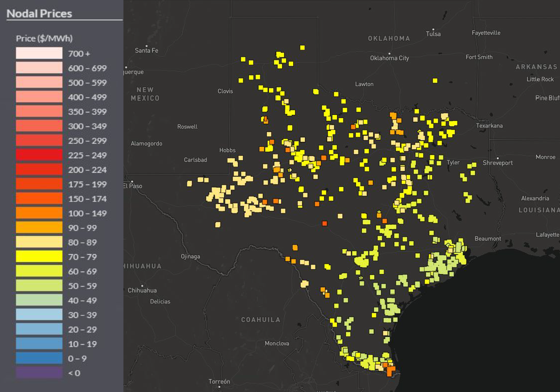Click the 100 – 149 orange swatch
Screen dimensions: 560x392
tap(39, 213)
